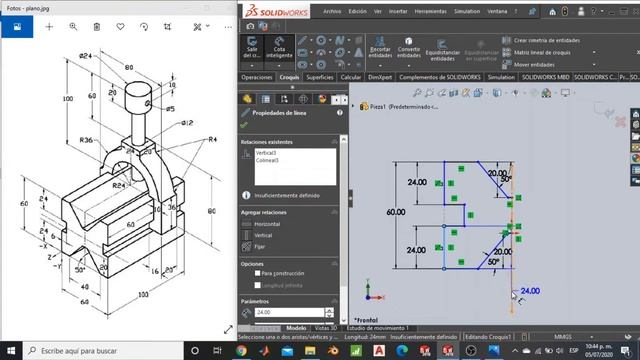Open Matriz lineal de croquis dropdown arrow
640x360 pixels.
pos(594,52)
